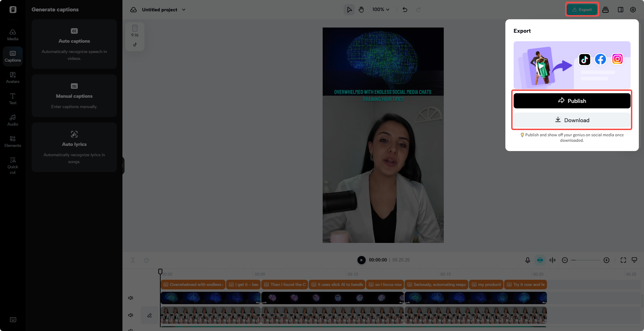Select Manual captions to enter captions manually
The image size is (644, 331).
[74, 96]
